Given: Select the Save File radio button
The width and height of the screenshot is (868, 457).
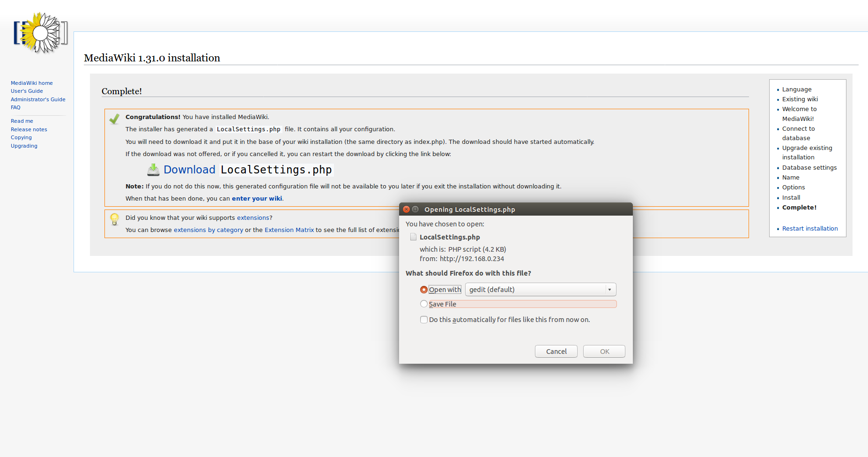Looking at the screenshot, I should coord(424,304).
